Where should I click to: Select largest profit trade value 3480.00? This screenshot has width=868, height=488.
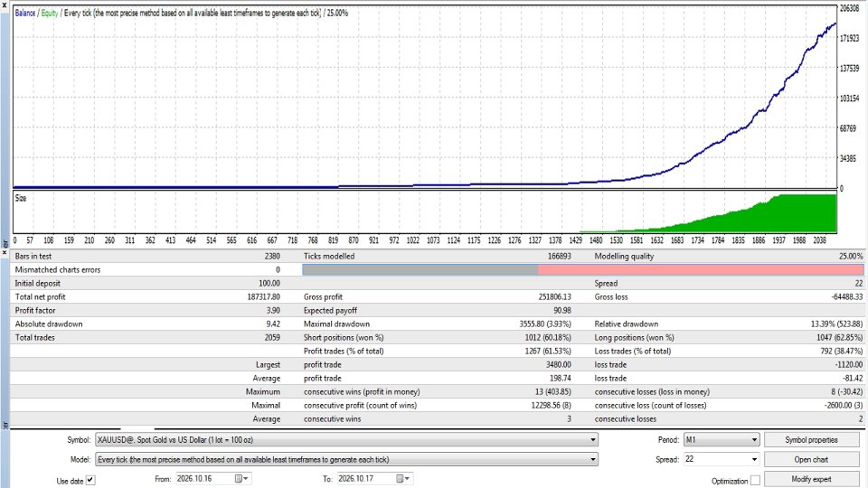(x=558, y=364)
